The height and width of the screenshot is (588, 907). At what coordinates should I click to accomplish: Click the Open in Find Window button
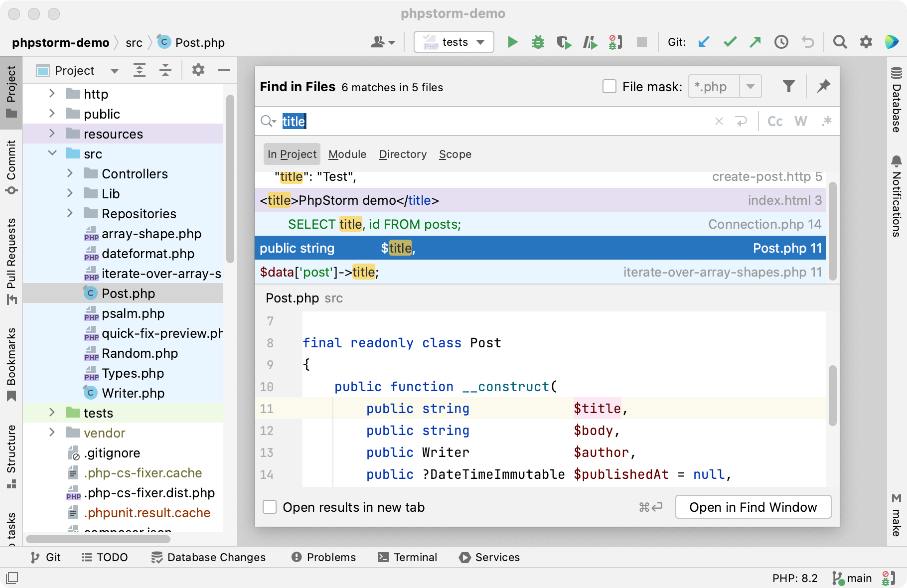click(x=753, y=507)
